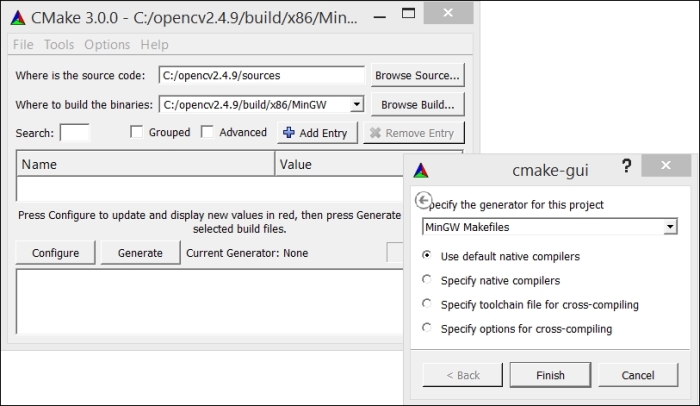
Task: Click the CMake logo in the main title bar
Action: [x=18, y=18]
